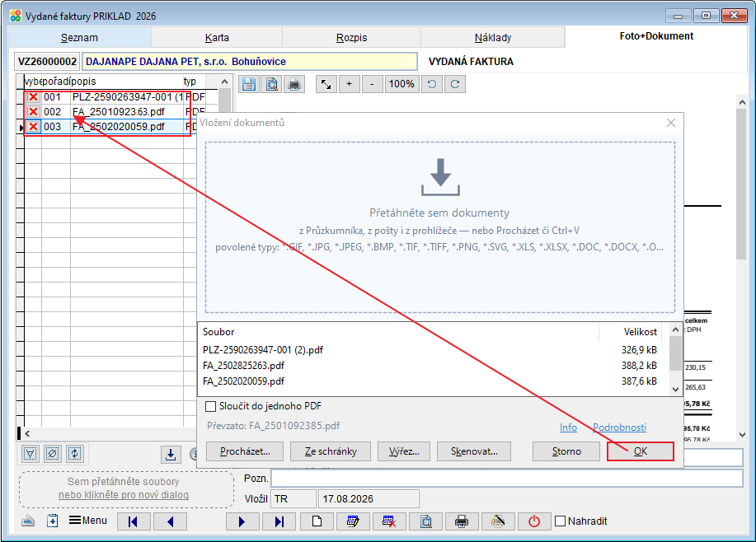This screenshot has width=756, height=542.
Task: Enable Sloučit do jednoho PDF checkbox
Action: [x=211, y=406]
